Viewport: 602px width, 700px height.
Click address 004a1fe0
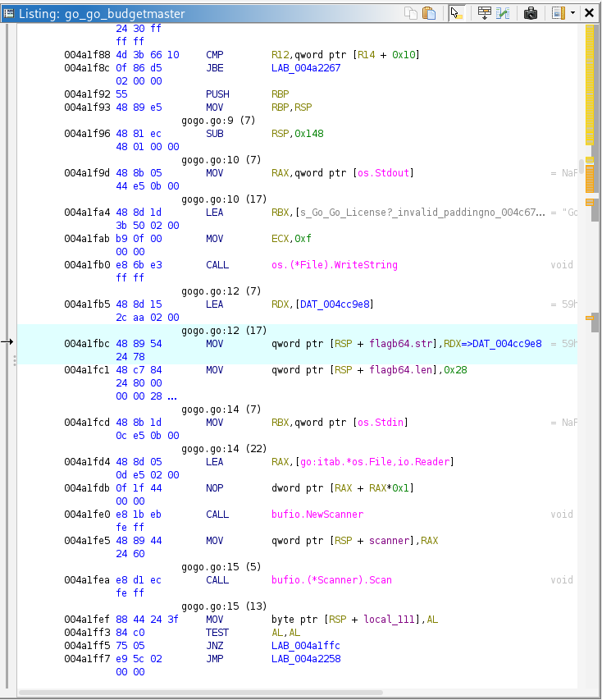tap(87, 515)
